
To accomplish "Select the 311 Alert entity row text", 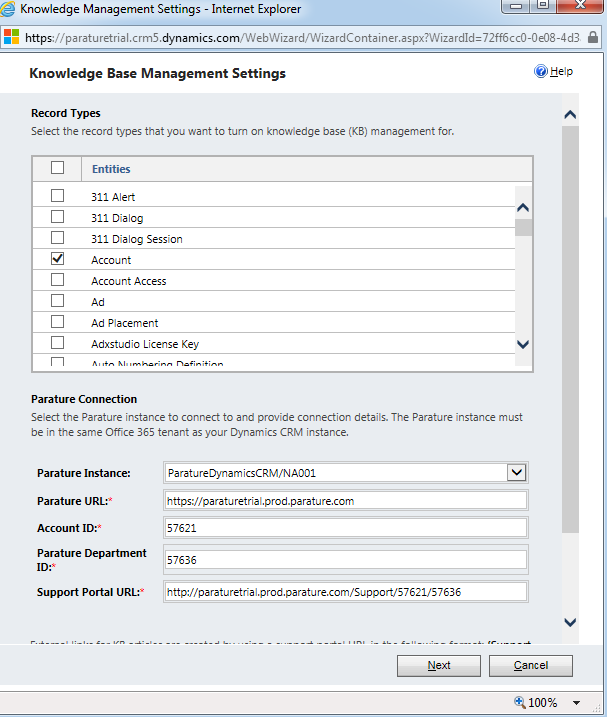I will (x=113, y=197).
